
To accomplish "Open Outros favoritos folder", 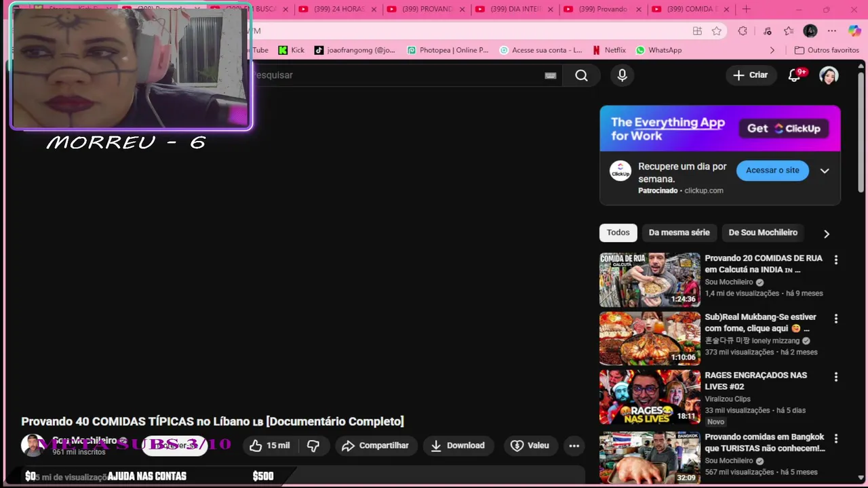I will pyautogui.click(x=827, y=50).
